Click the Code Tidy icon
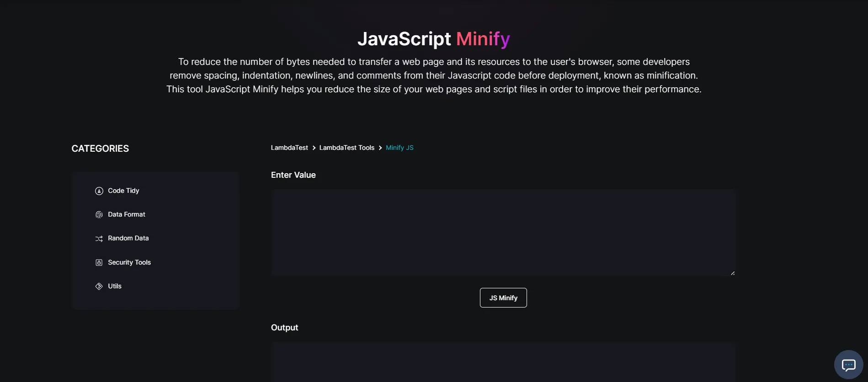The image size is (868, 382). pos(99,191)
